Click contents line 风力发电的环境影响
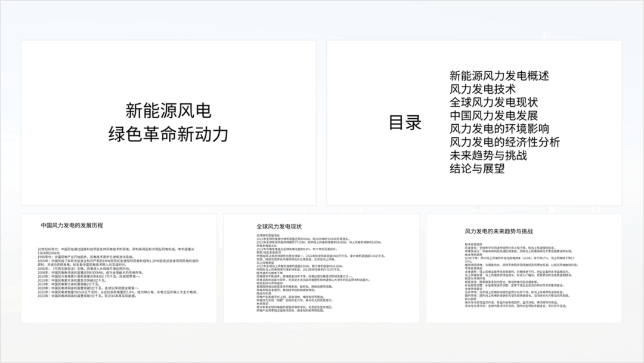 [x=499, y=129]
